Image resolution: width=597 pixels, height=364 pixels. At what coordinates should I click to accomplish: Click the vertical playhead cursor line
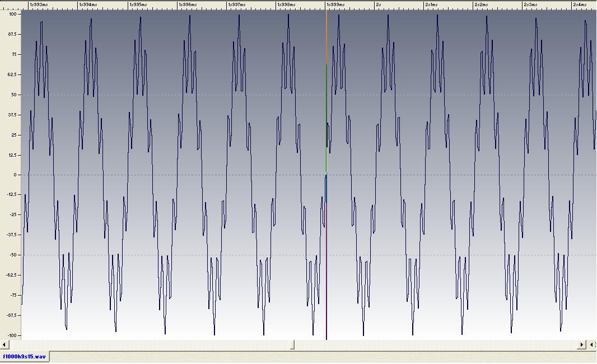(x=327, y=175)
